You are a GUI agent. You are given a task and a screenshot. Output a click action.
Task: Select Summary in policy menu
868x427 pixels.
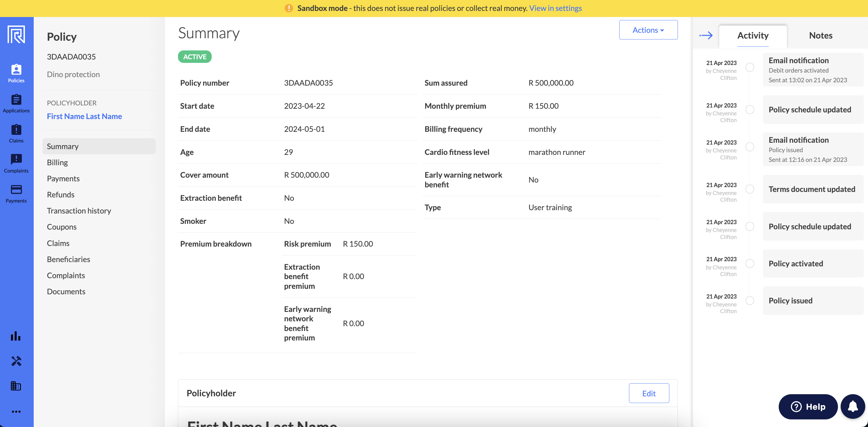(x=99, y=146)
